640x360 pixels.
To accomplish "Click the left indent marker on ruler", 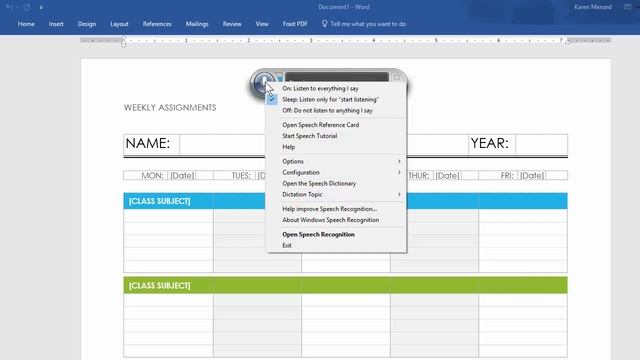I will 124,41.
